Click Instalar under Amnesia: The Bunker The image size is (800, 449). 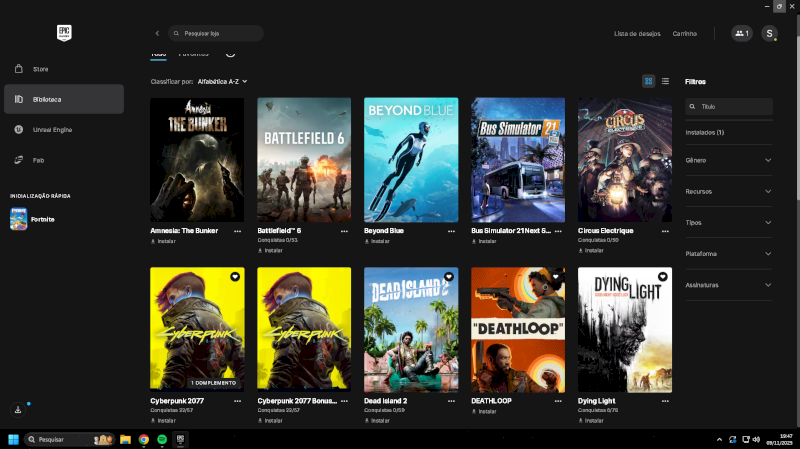click(x=163, y=241)
